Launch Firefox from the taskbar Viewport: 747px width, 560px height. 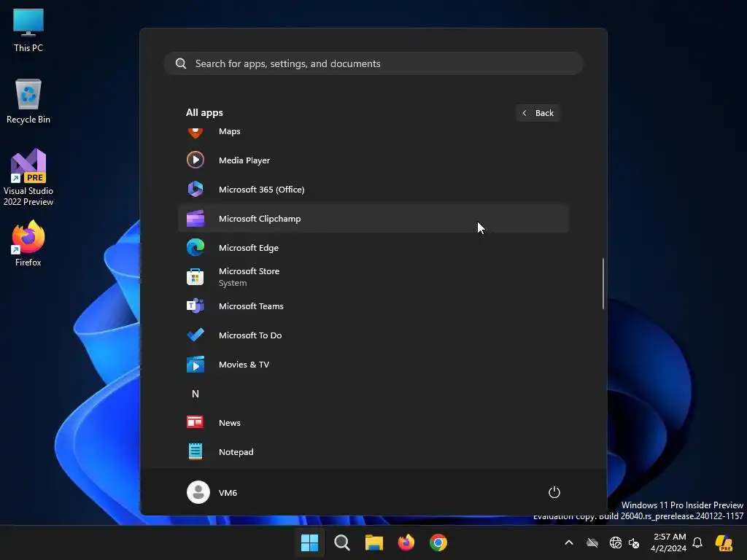406,542
